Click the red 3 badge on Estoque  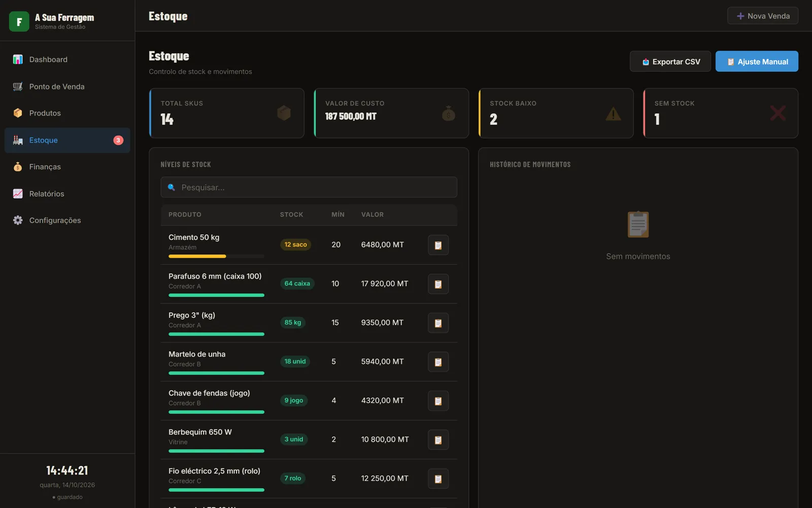point(118,140)
